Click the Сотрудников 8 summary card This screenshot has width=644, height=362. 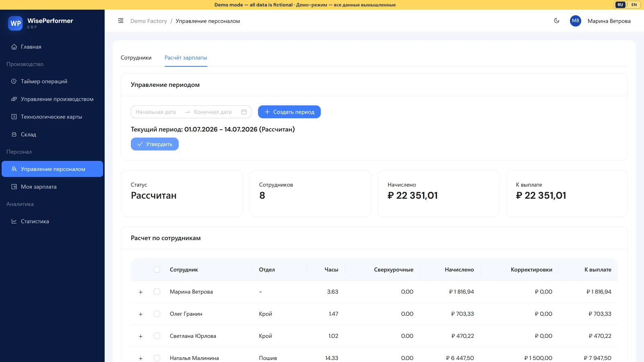(x=310, y=193)
